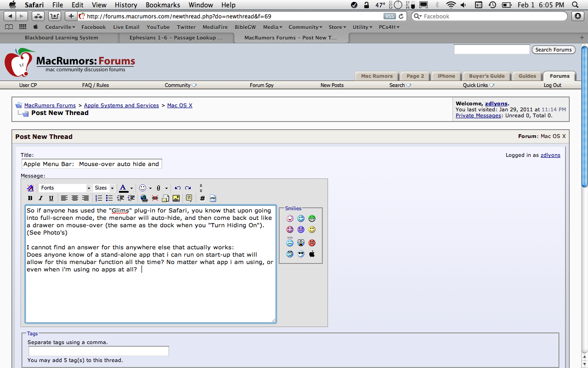Open the Private Messages link

pos(478,115)
